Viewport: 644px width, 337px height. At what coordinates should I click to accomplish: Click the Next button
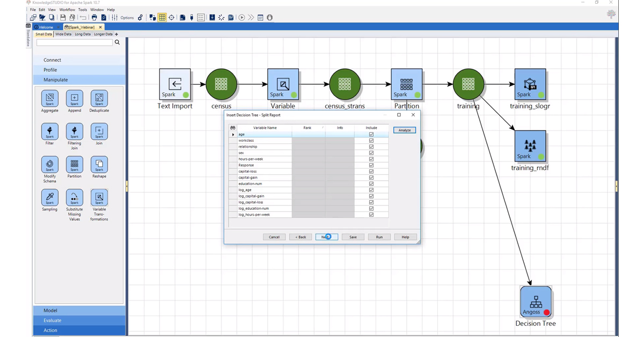click(327, 237)
